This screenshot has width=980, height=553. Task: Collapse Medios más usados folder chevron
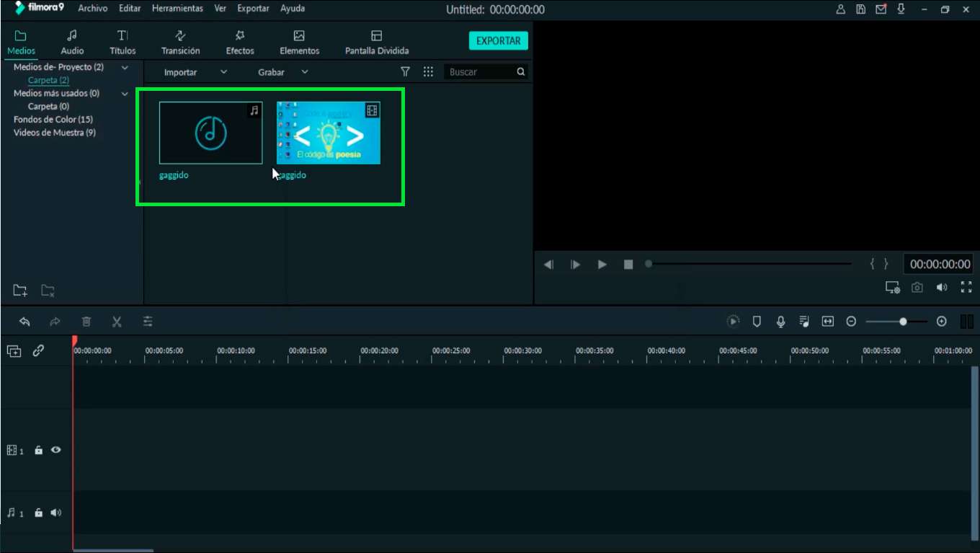[x=125, y=94]
